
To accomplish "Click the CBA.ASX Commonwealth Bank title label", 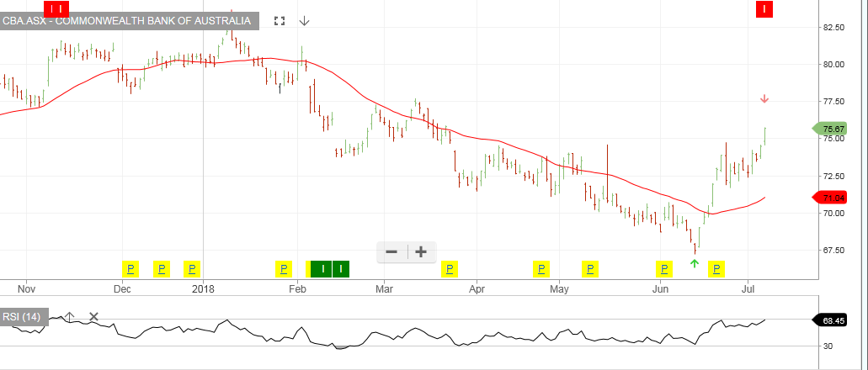I will pyautogui.click(x=129, y=21).
